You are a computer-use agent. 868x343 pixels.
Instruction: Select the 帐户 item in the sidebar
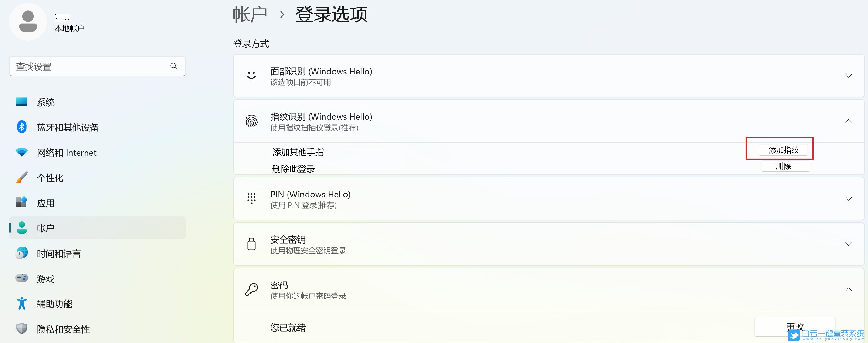pyautogui.click(x=45, y=228)
